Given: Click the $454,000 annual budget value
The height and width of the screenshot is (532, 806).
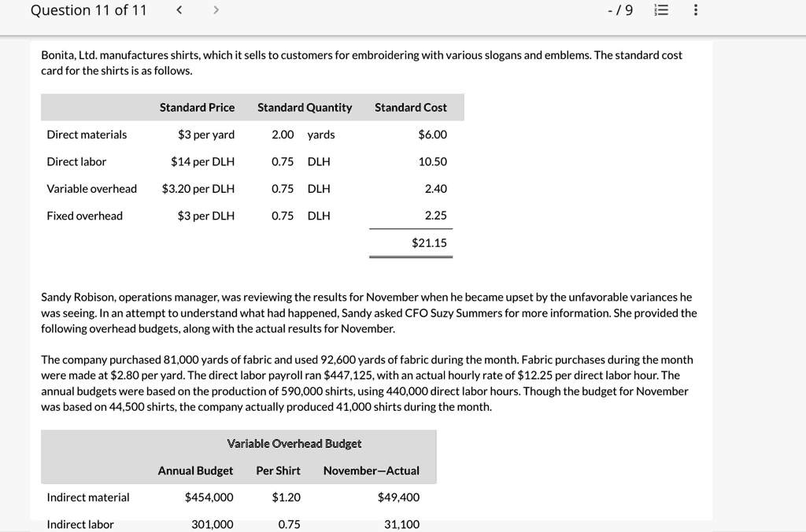Looking at the screenshot, I should (209, 497).
